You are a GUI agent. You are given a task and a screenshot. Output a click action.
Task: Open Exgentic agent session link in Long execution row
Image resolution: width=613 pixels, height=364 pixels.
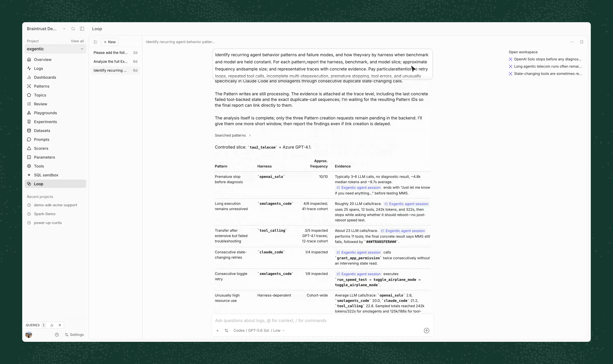[406, 204]
